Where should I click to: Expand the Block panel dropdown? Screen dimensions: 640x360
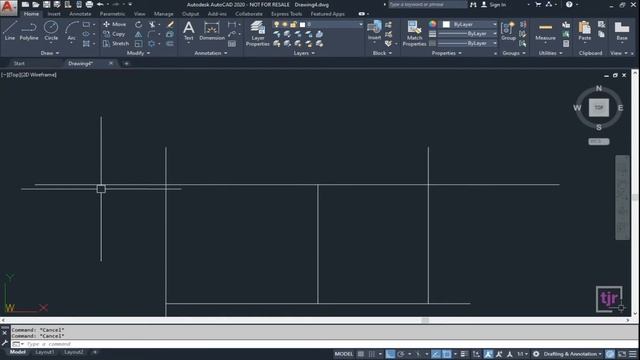(382, 53)
